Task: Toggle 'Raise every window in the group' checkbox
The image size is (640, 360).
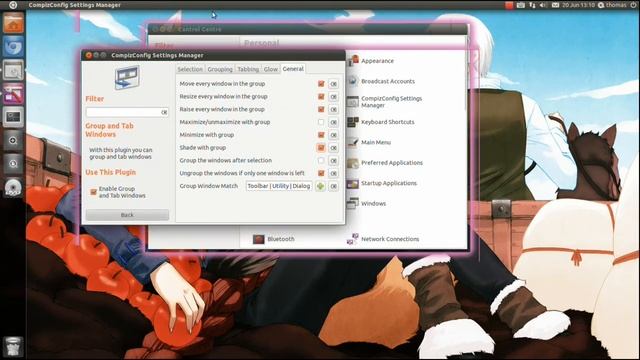Action: click(x=321, y=109)
